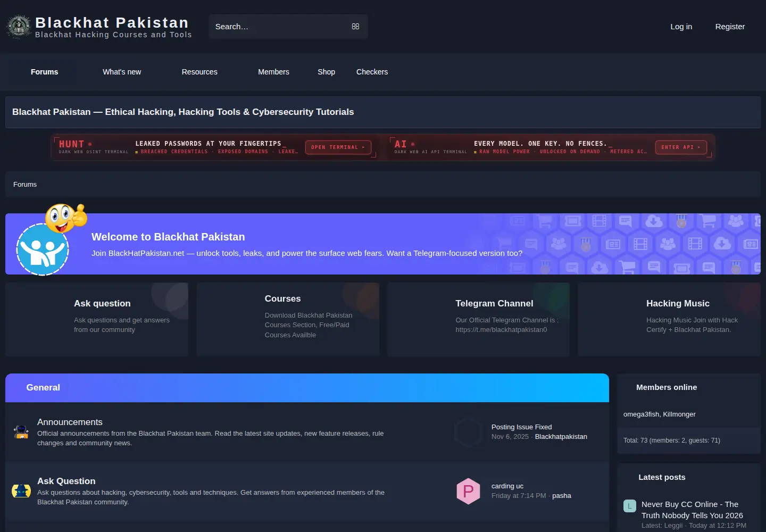This screenshot has width=766, height=532.
Task: Click the Forums breadcrumb link
Action: click(x=25, y=185)
